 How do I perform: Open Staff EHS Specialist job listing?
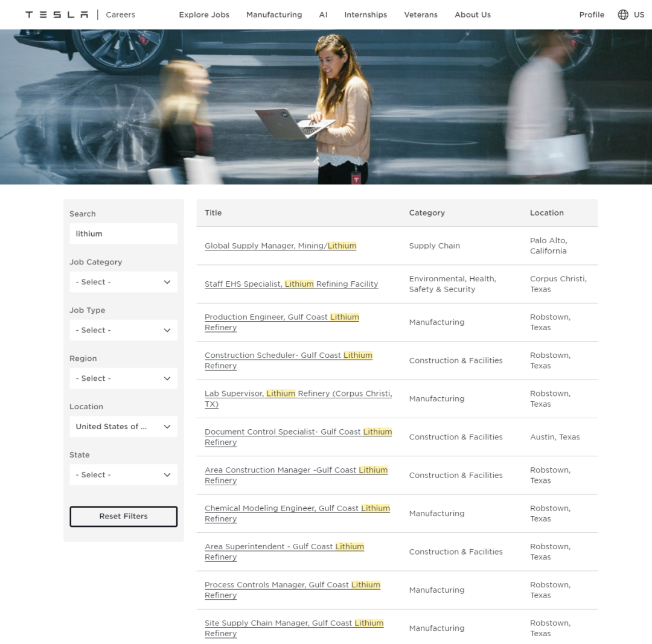click(291, 284)
